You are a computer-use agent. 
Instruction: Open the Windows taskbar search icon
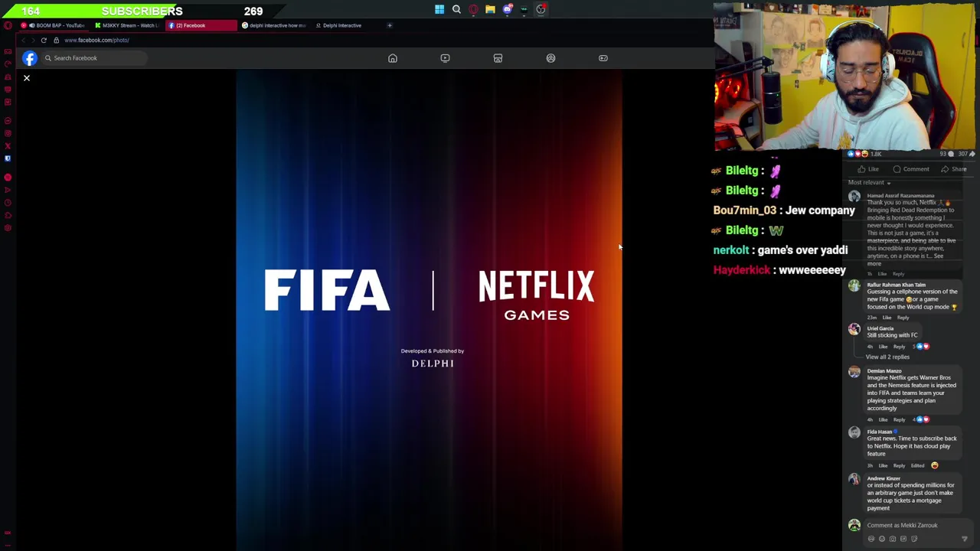click(456, 10)
